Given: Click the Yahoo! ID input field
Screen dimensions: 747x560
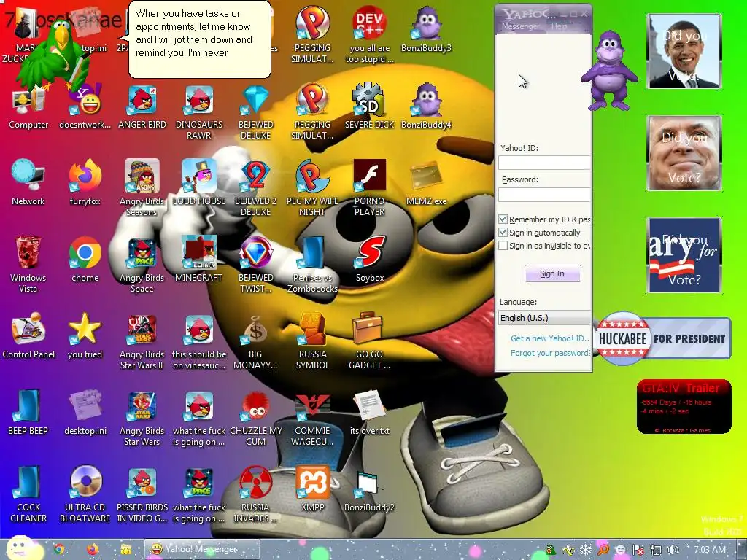Looking at the screenshot, I should pos(544,163).
